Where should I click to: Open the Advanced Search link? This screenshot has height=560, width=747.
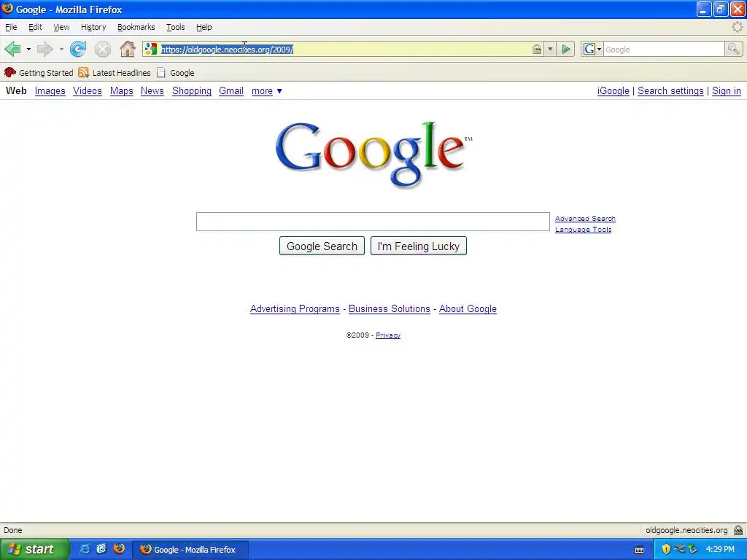coord(585,219)
